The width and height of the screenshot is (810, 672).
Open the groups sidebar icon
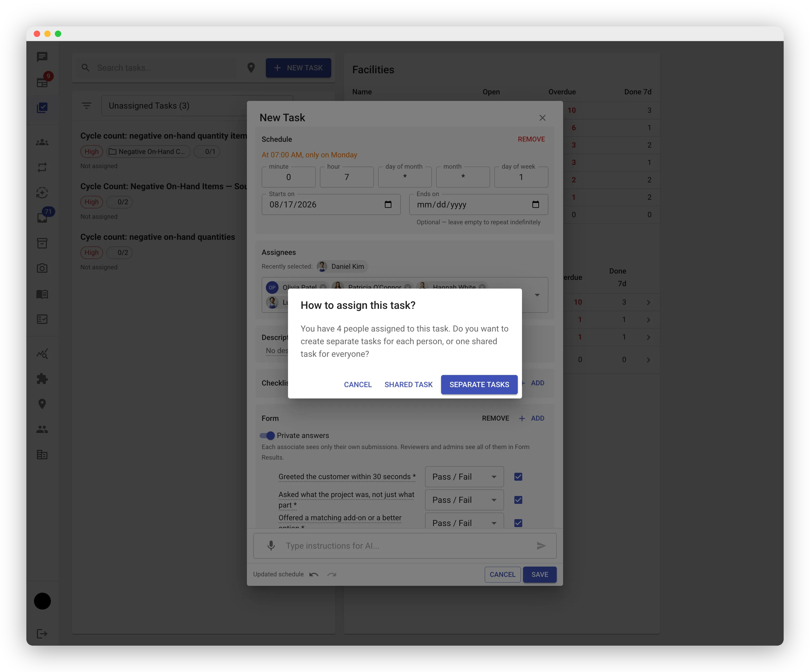tap(42, 142)
